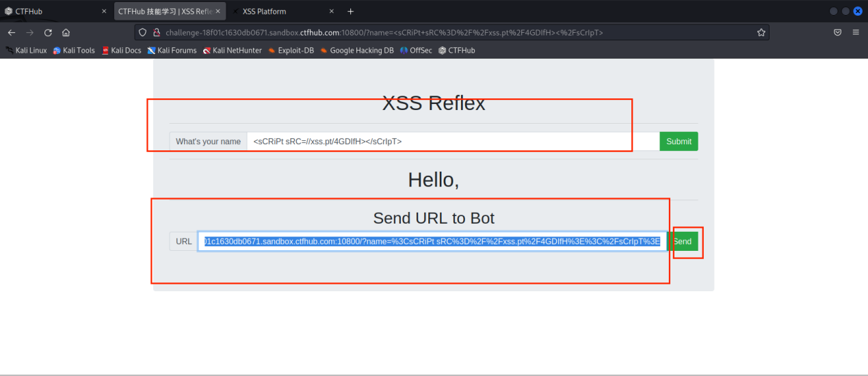868x376 pixels.
Task: Bookmark this page with the star icon
Action: (761, 32)
